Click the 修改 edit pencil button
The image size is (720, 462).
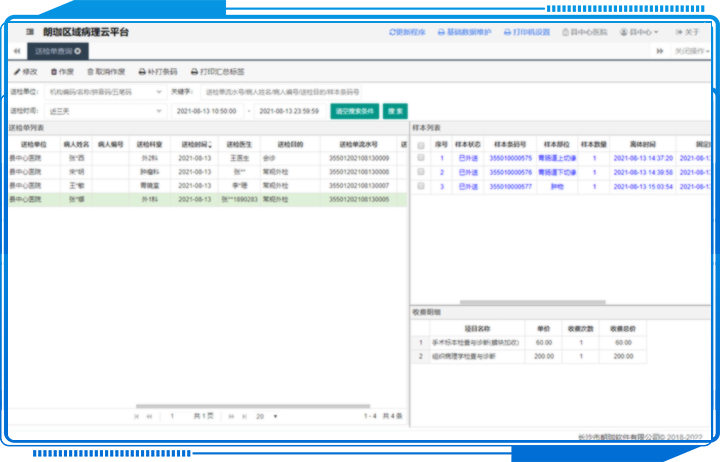tap(25, 72)
